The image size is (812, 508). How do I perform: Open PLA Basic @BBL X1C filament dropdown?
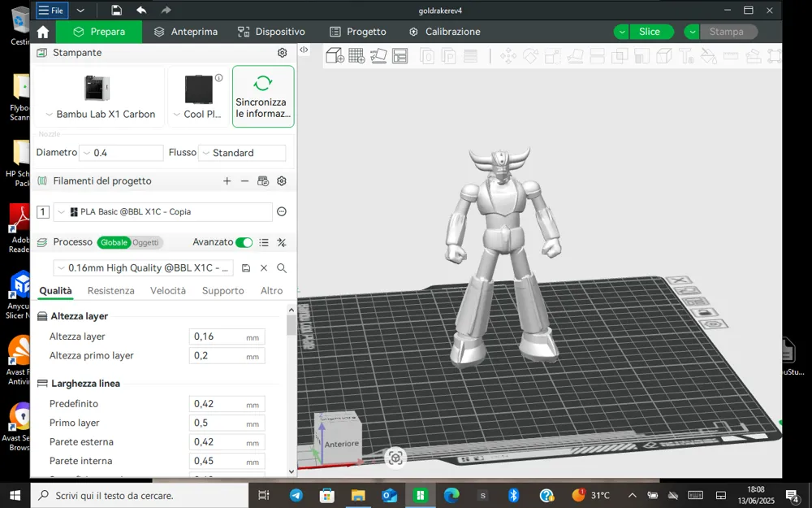coord(162,211)
